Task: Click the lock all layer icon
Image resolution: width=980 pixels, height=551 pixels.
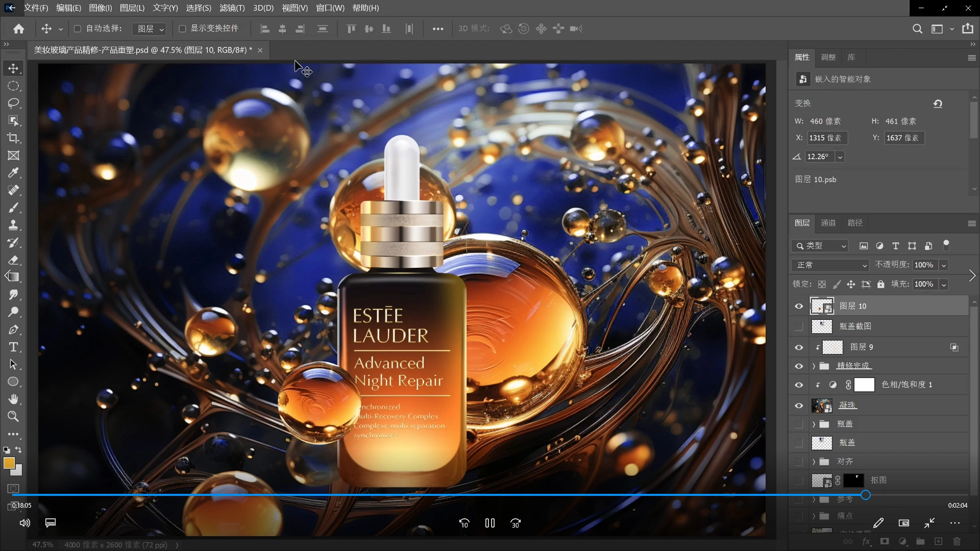Action: [x=880, y=284]
